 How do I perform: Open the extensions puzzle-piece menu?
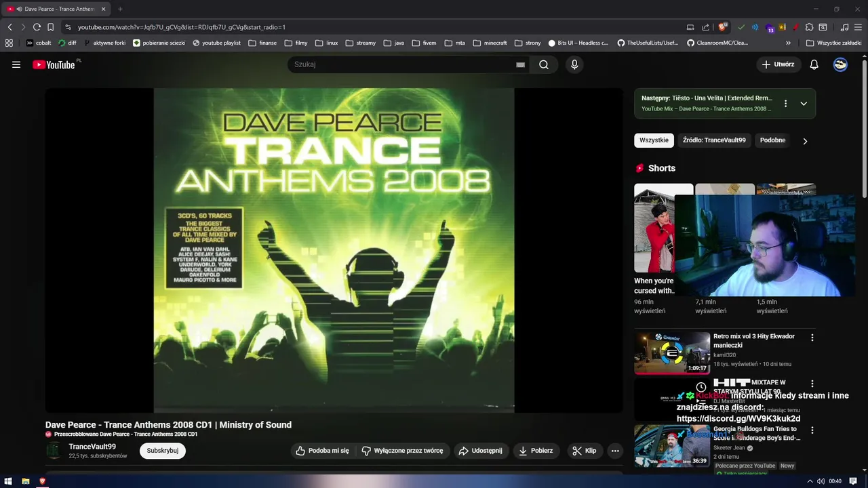pyautogui.click(x=809, y=27)
